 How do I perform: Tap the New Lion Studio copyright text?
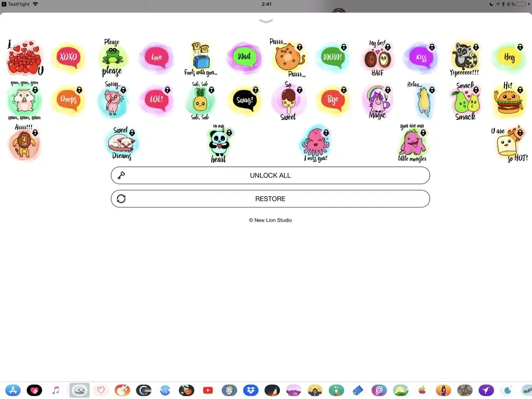[x=270, y=220]
